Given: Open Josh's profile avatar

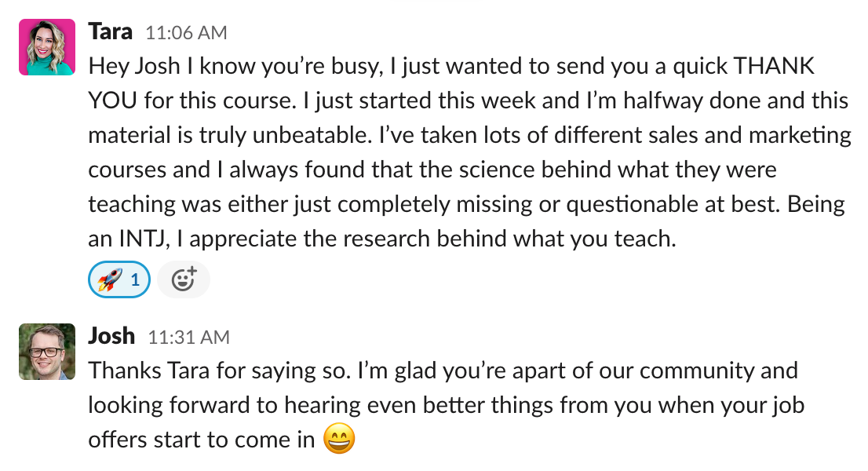Looking at the screenshot, I should tap(47, 352).
